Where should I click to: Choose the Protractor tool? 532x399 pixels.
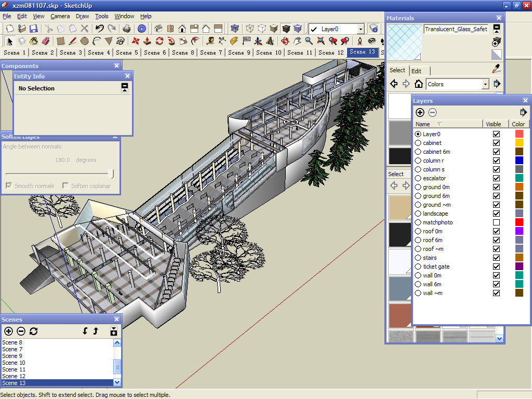(x=234, y=42)
